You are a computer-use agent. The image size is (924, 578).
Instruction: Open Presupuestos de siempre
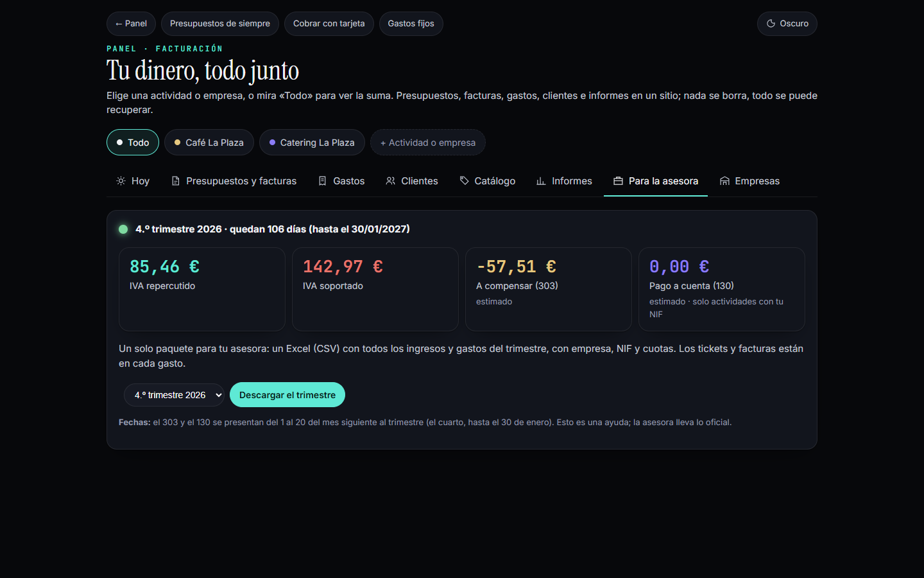[x=220, y=24]
